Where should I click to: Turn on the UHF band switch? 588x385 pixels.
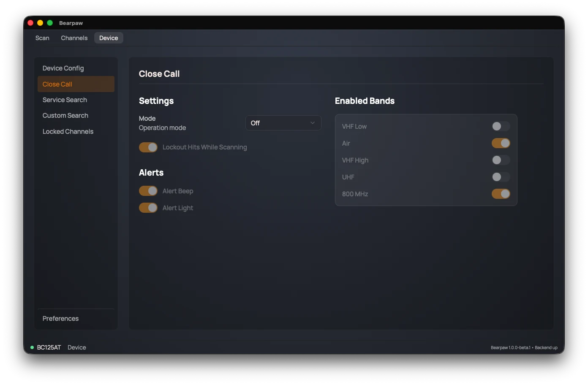501,177
